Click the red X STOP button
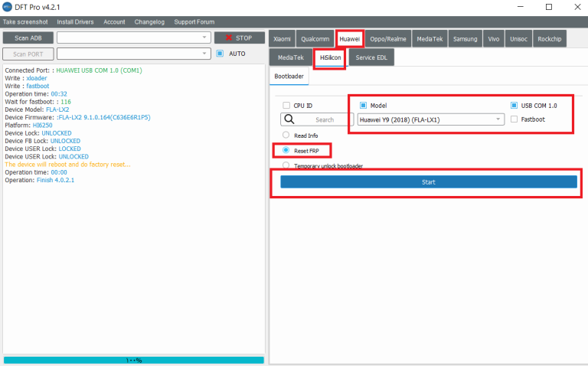588x366 pixels. pyautogui.click(x=239, y=38)
